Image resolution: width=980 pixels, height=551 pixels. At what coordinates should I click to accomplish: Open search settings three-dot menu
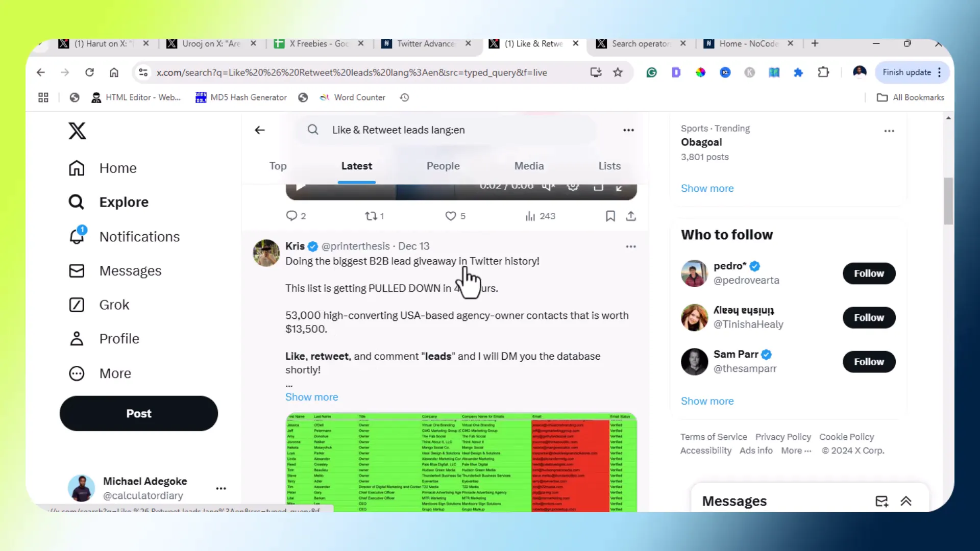click(628, 130)
